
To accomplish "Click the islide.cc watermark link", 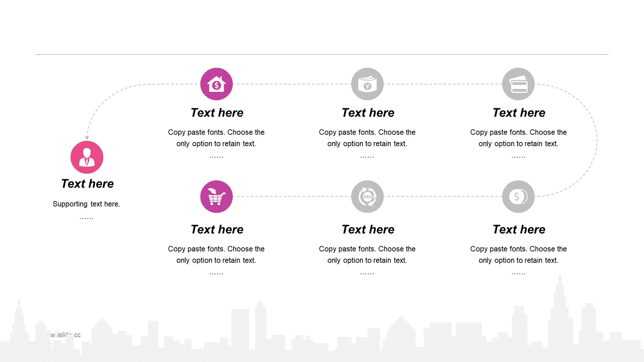I will pyautogui.click(x=65, y=335).
